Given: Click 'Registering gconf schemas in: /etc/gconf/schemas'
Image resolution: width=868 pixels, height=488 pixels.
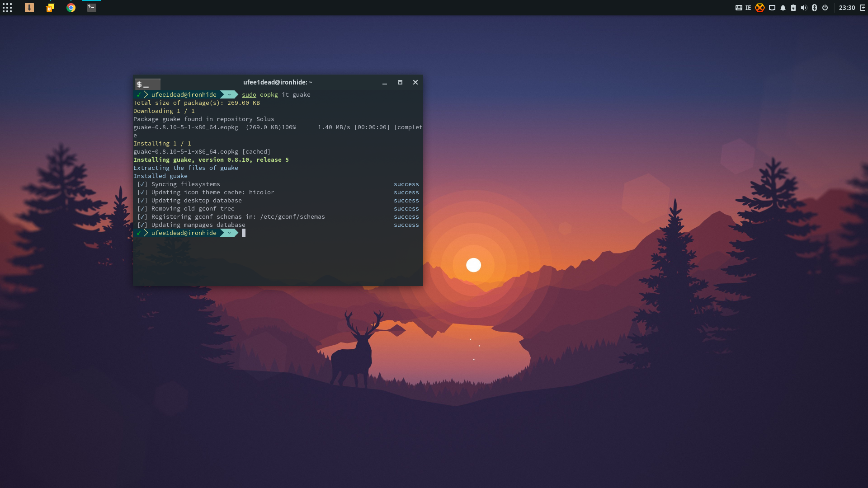Looking at the screenshot, I should click(x=238, y=217).
